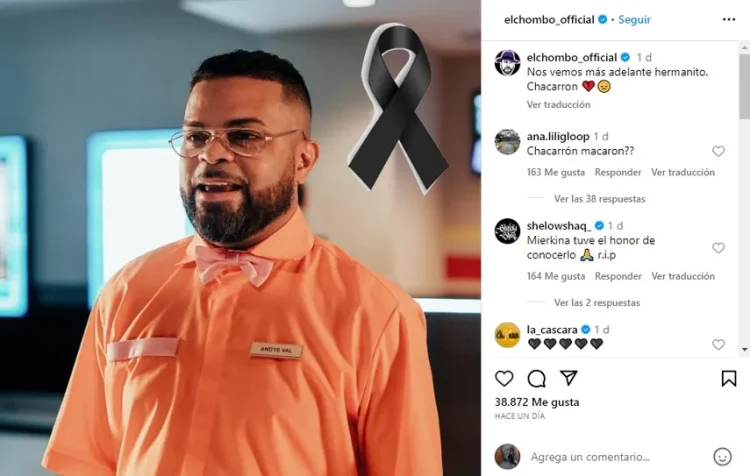This screenshot has width=750, height=476.
Task: Share the post via paper plane icon
Action: [569, 378]
